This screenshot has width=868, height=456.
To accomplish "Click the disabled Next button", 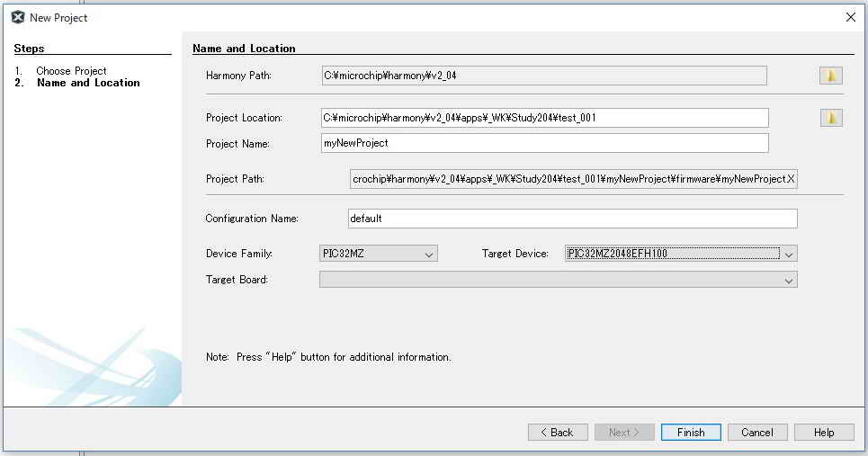I will tap(624, 433).
